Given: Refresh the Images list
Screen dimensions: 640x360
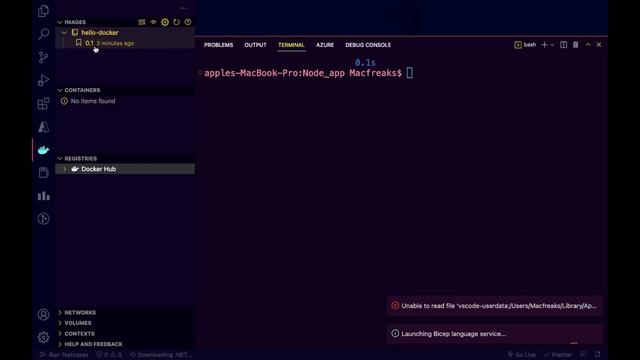Looking at the screenshot, I should (x=176, y=22).
